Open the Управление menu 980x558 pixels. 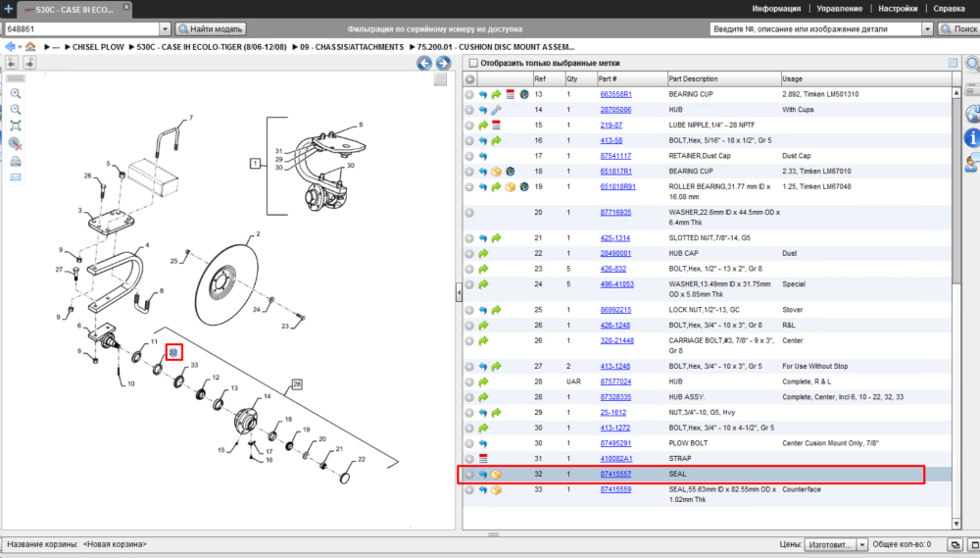tap(840, 9)
